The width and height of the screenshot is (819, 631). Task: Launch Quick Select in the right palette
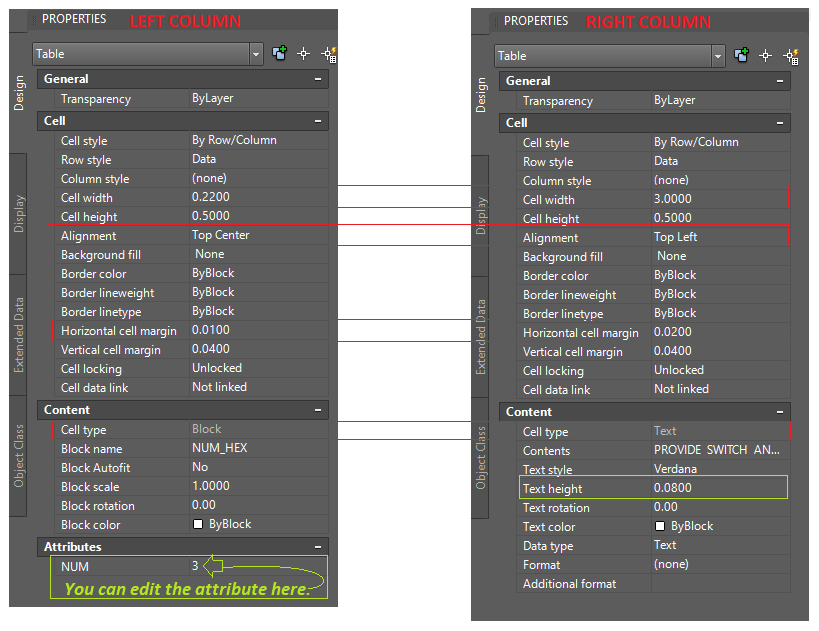(790, 54)
